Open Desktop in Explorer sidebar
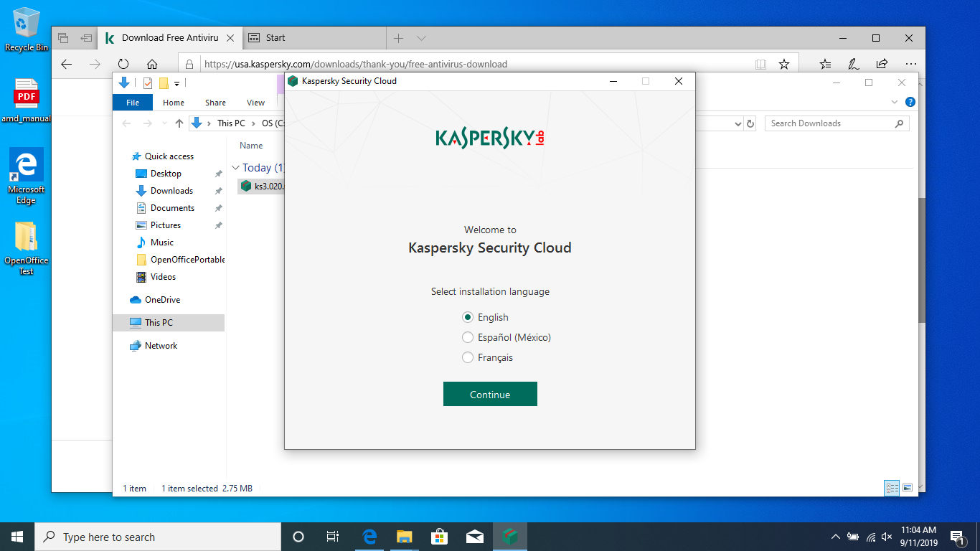980x551 pixels. 166,174
